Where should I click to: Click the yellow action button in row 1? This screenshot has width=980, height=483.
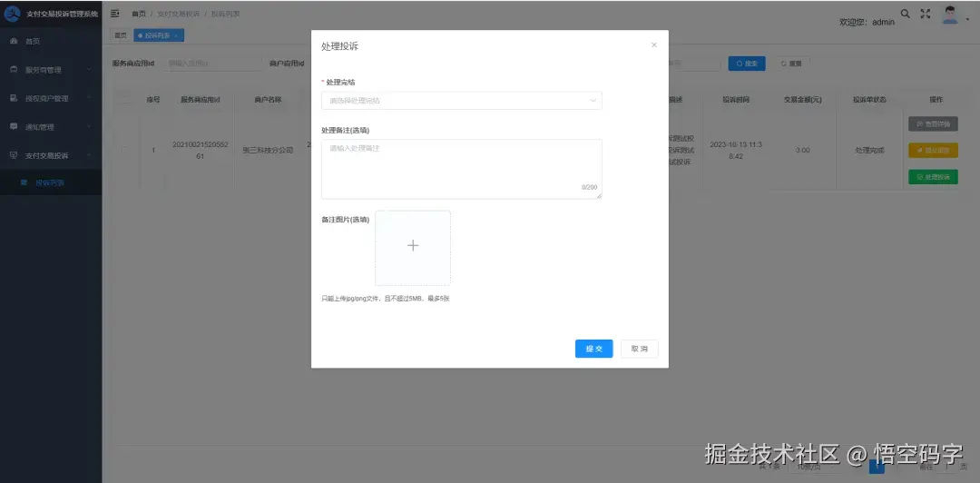point(933,150)
